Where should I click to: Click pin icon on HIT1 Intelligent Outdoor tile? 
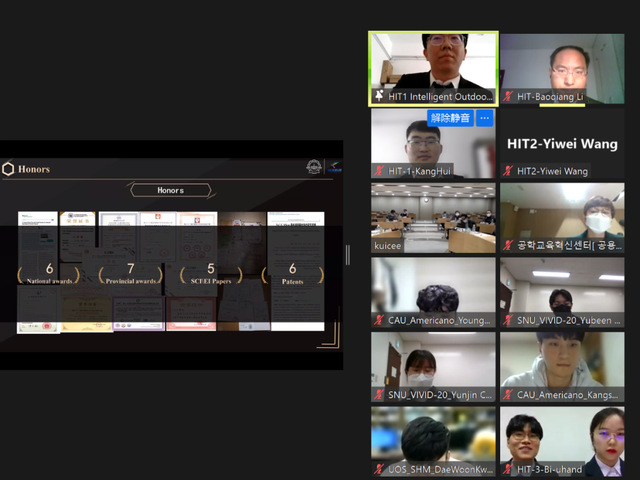(x=379, y=96)
